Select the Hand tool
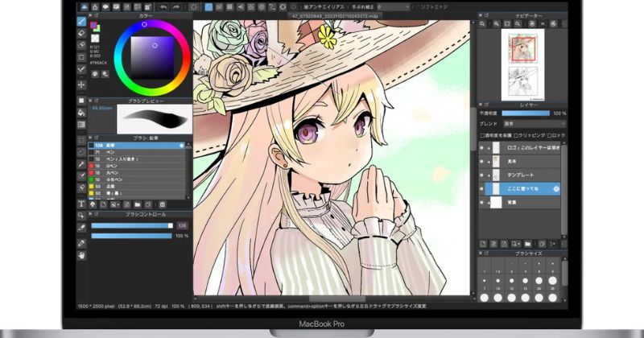The image size is (644, 338). (81, 255)
